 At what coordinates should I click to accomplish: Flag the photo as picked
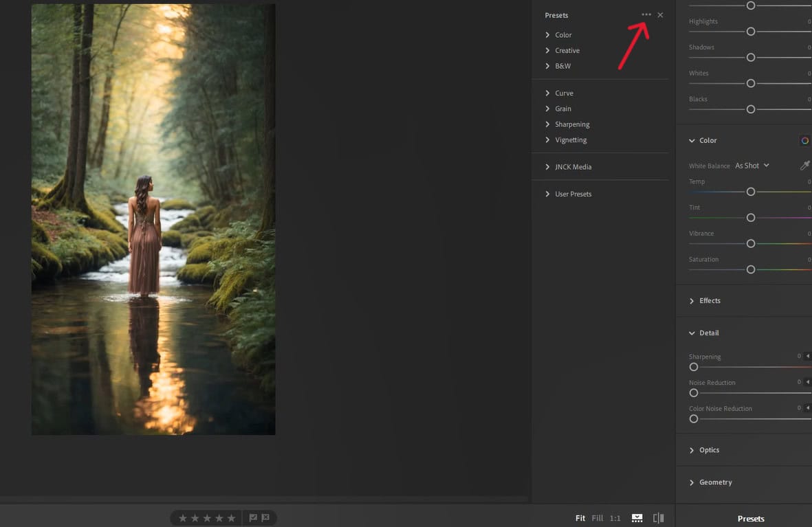pyautogui.click(x=253, y=517)
